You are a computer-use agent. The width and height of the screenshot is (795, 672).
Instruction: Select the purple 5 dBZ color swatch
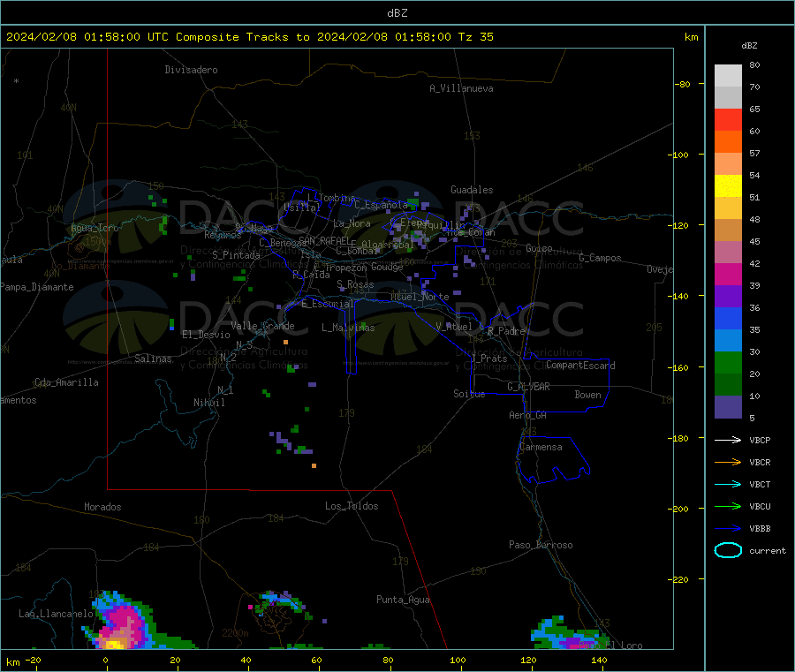(x=728, y=407)
